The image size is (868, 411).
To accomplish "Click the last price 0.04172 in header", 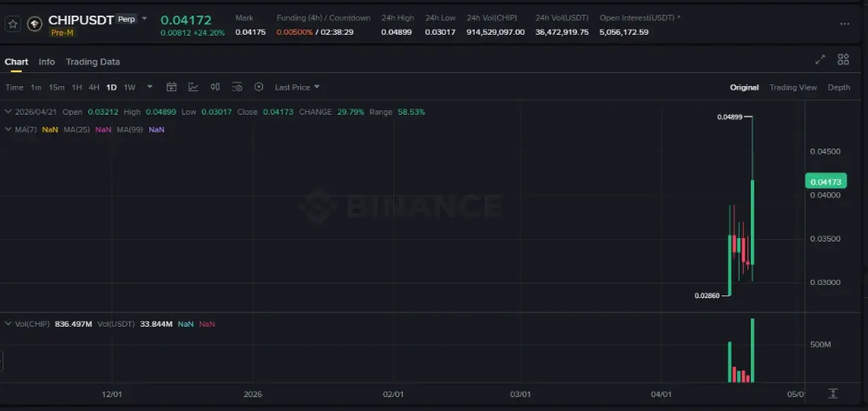I will click(186, 21).
